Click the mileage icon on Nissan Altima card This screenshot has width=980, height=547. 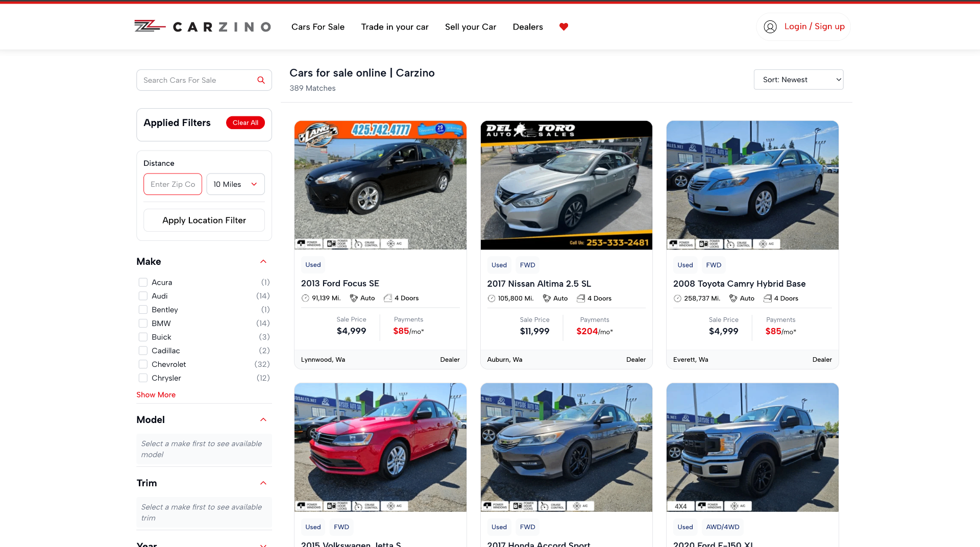(492, 299)
